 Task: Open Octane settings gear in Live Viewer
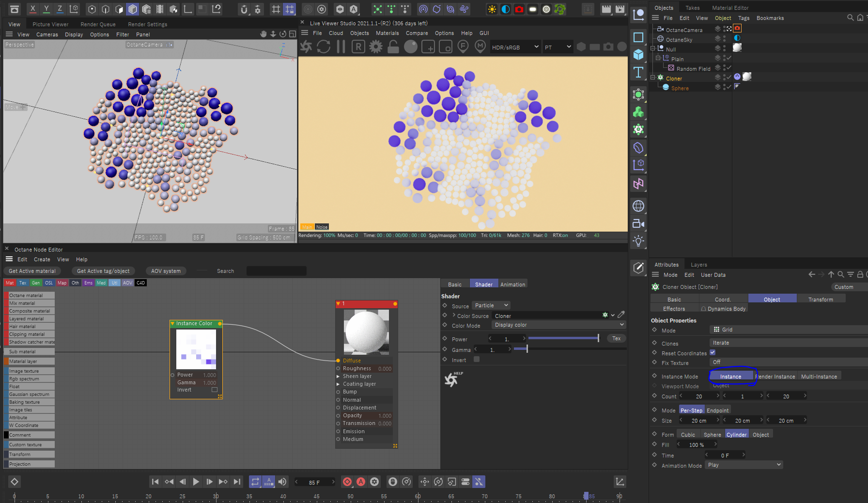[x=376, y=47]
